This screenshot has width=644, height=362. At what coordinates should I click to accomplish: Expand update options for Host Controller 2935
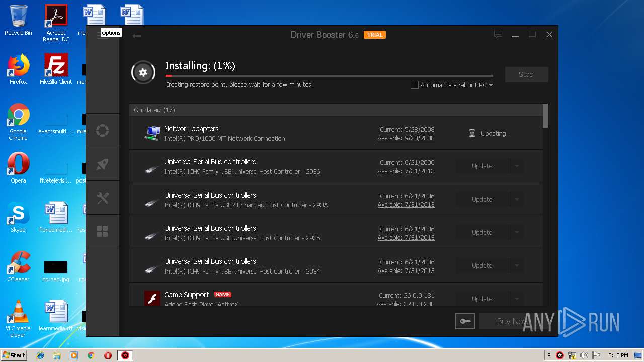point(517,233)
